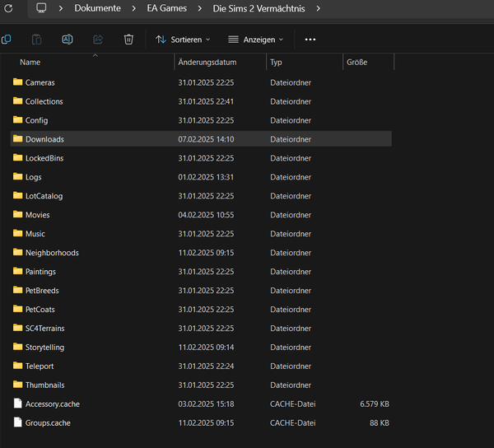Sort by the Größe column header

[357, 62]
